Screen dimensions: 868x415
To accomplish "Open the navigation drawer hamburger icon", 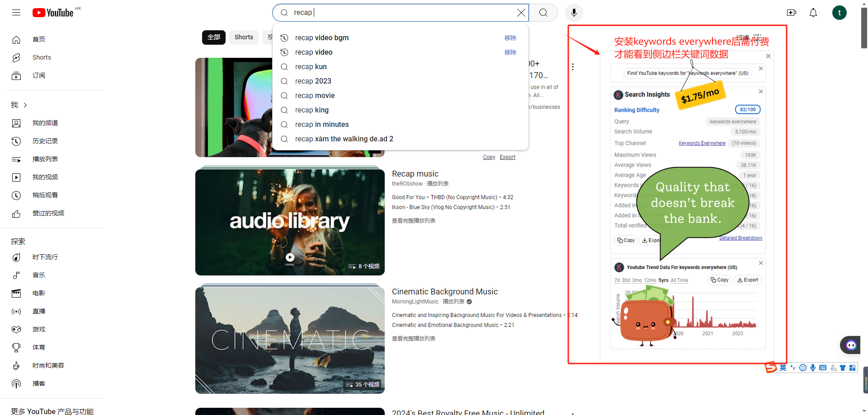I will tap(16, 12).
